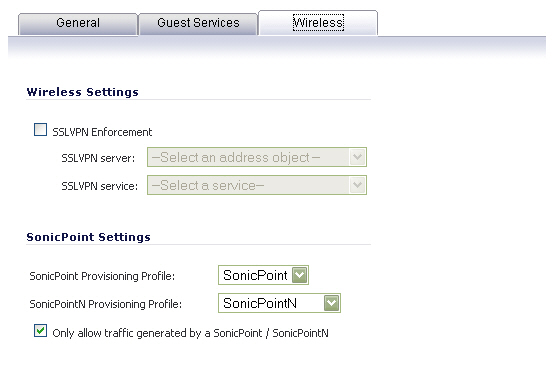
Task: Open the SSLVPN service select dropdown
Action: point(257,185)
